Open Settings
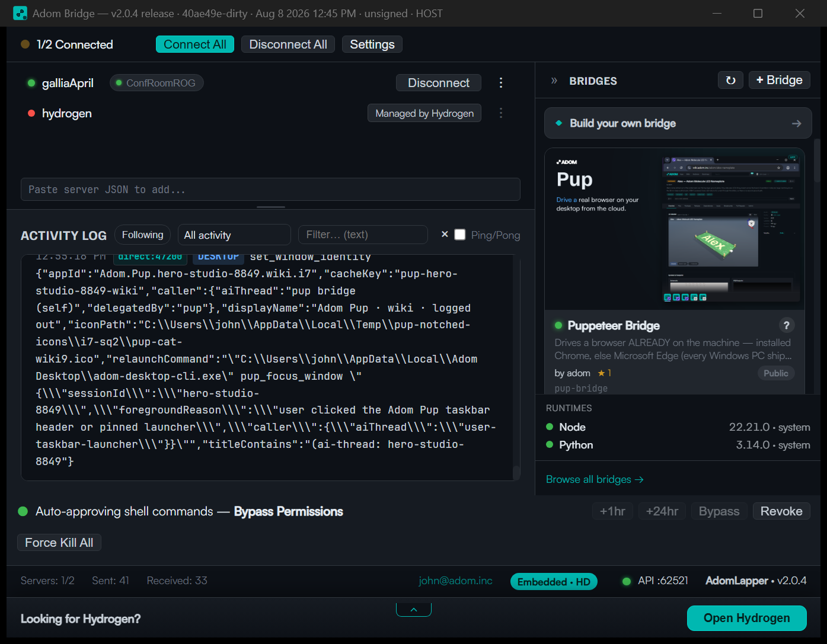Image resolution: width=827 pixels, height=644 pixels. [372, 44]
